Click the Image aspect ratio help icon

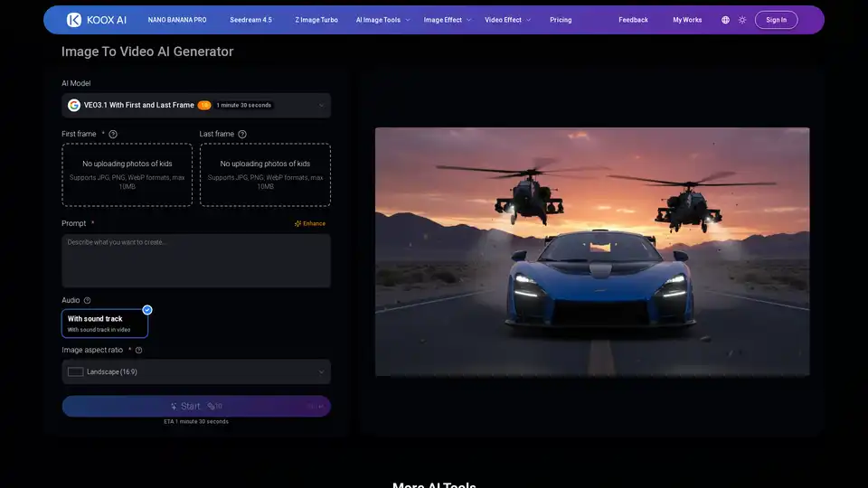point(138,350)
